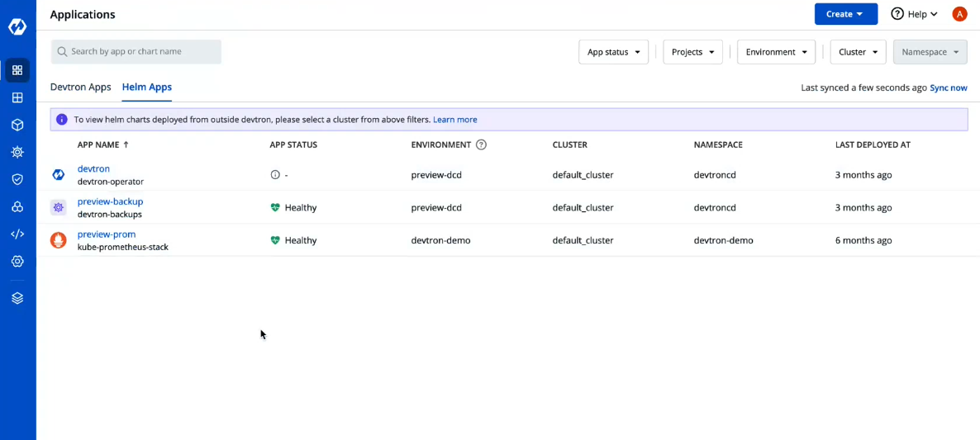Click 'devtroncd' namespace in the devtron row
Image resolution: width=980 pixels, height=440 pixels.
715,175
